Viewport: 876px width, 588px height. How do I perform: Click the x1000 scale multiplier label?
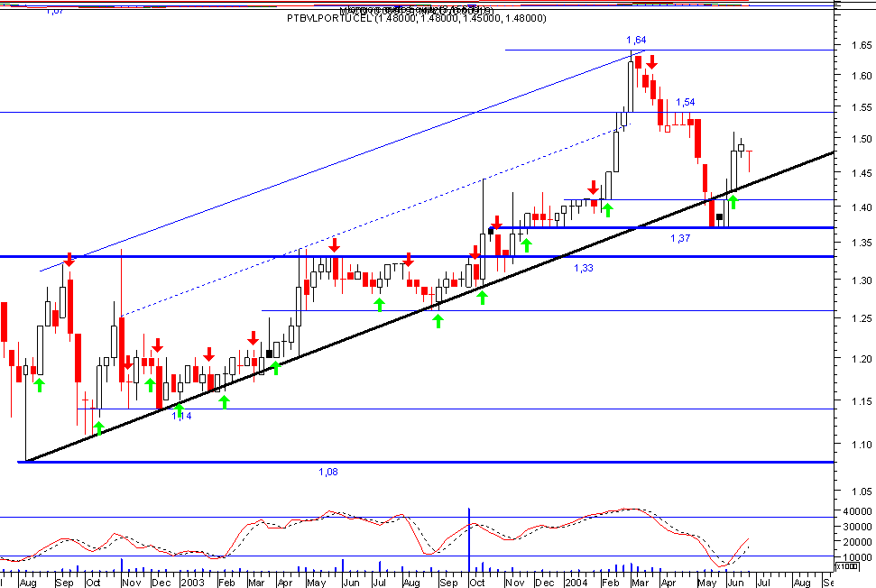pyautogui.click(x=847, y=566)
